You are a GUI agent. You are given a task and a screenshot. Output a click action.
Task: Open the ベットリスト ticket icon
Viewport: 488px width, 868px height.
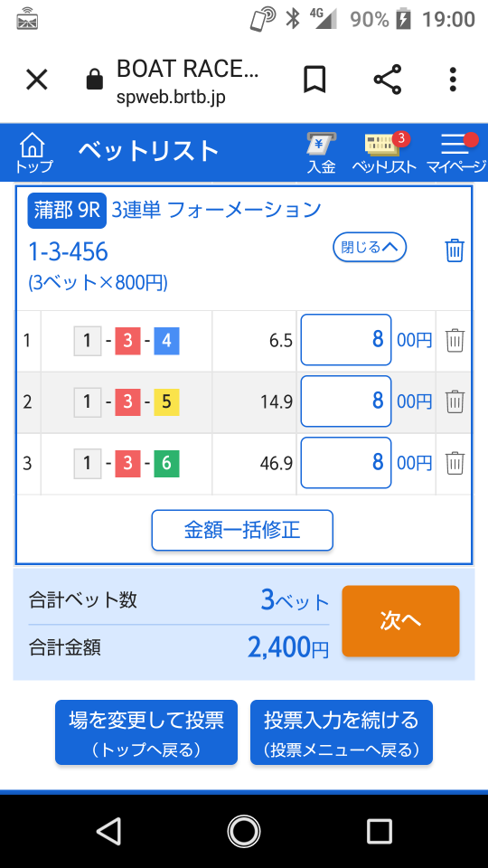(385, 152)
